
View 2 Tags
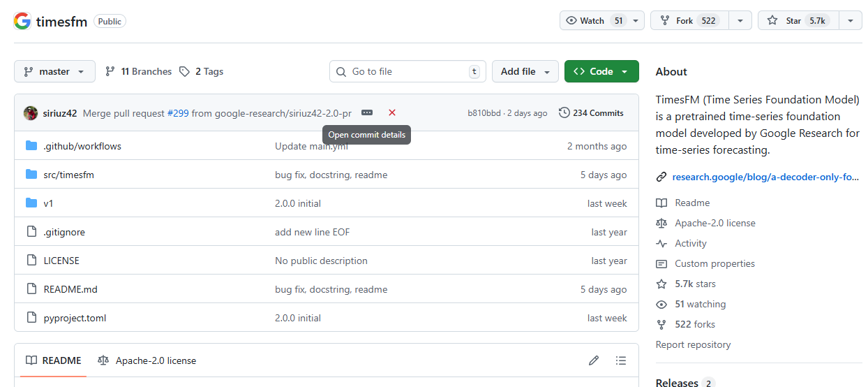pyautogui.click(x=201, y=71)
